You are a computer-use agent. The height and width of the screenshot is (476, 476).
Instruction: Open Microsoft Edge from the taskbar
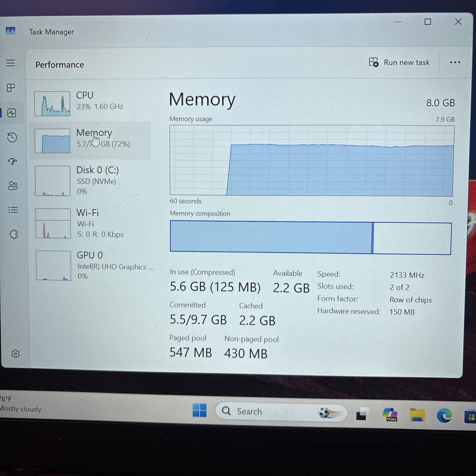[x=444, y=415]
